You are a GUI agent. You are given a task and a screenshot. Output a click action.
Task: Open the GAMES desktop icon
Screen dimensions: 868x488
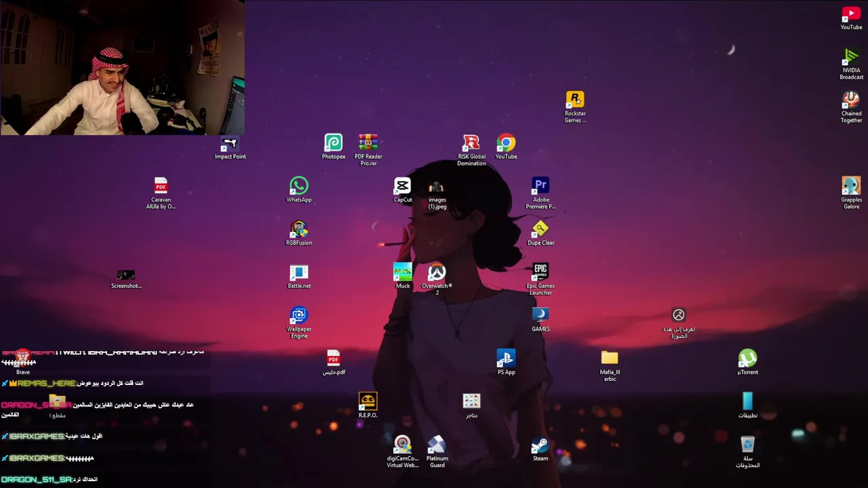coord(540,319)
